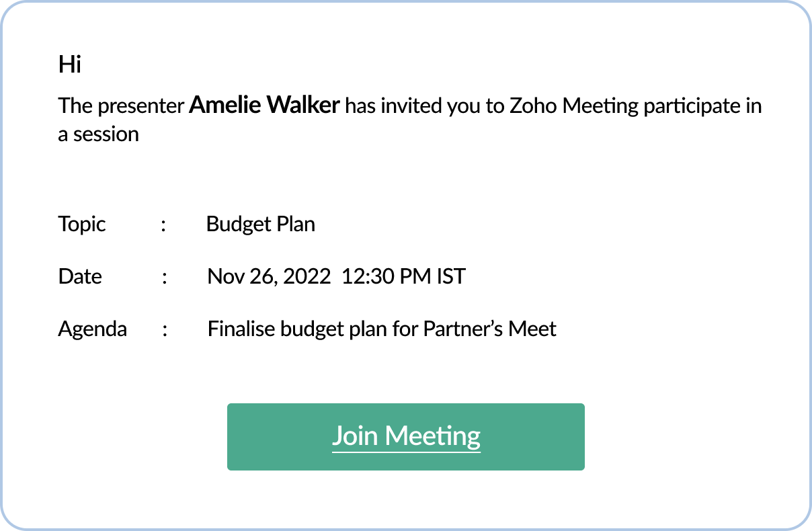Click the colon next to Topic
812x531 pixels.
pyautogui.click(x=163, y=224)
